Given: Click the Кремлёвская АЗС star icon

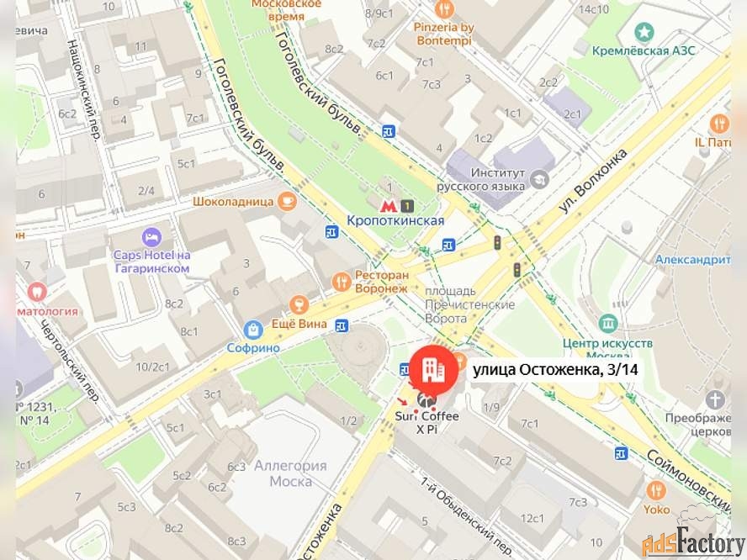Looking at the screenshot, I should point(644,33).
